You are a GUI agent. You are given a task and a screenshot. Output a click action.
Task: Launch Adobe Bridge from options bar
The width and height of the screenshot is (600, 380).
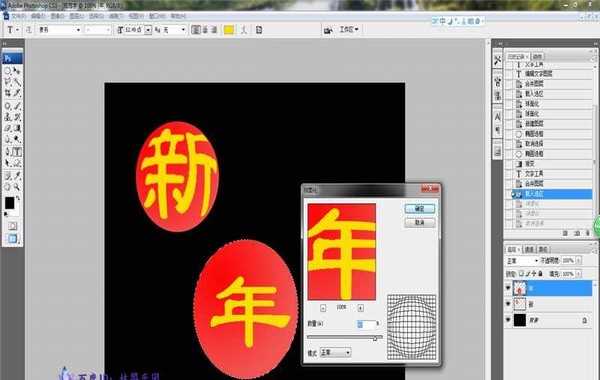328,30
